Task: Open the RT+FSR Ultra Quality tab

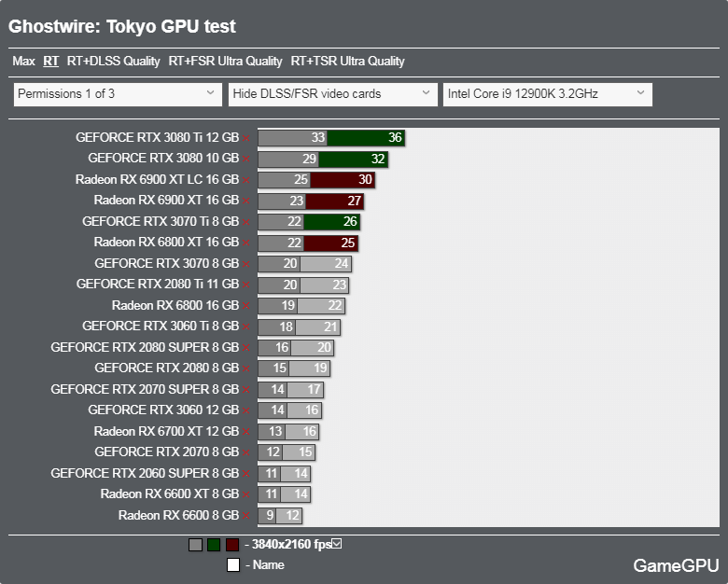Action: point(225,62)
